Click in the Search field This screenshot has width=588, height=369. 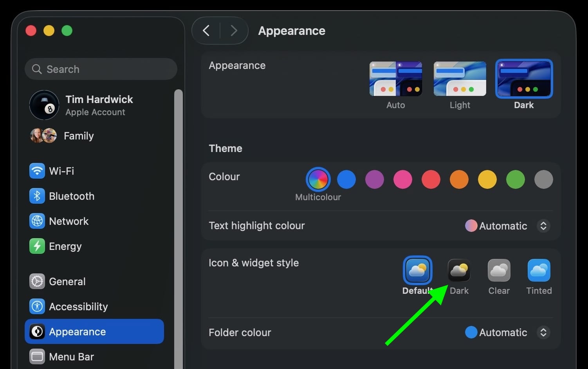pos(101,69)
